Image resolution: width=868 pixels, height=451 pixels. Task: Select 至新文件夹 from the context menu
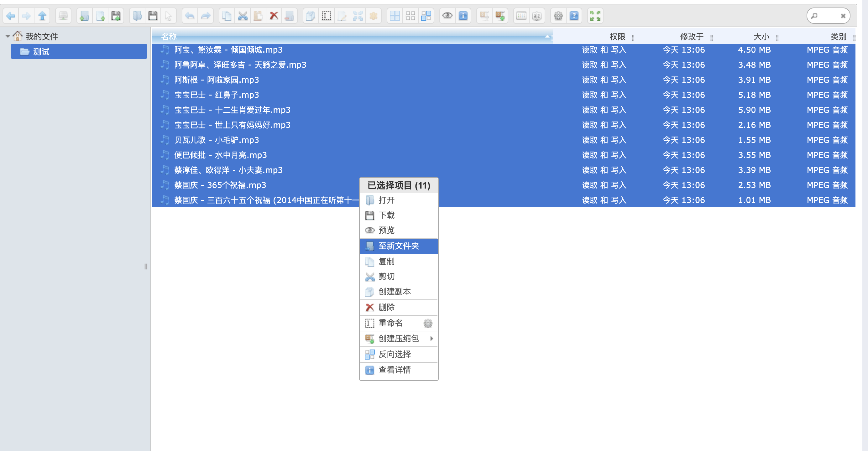click(399, 246)
